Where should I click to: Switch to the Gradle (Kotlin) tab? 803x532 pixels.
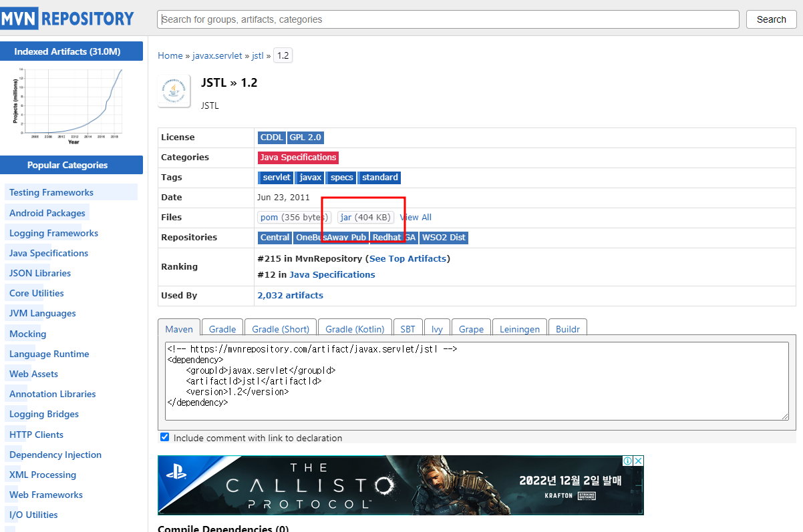pos(355,328)
